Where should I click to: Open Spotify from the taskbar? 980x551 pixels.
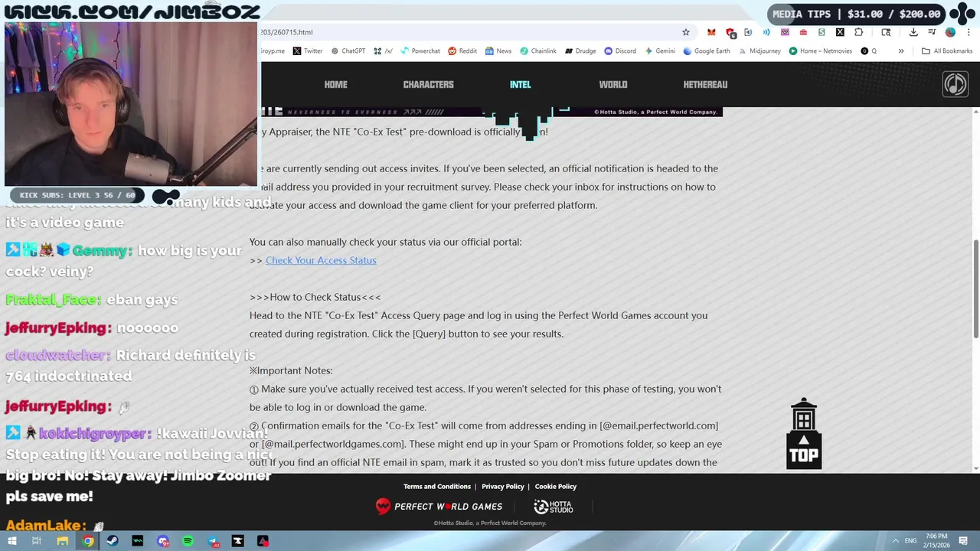(188, 541)
